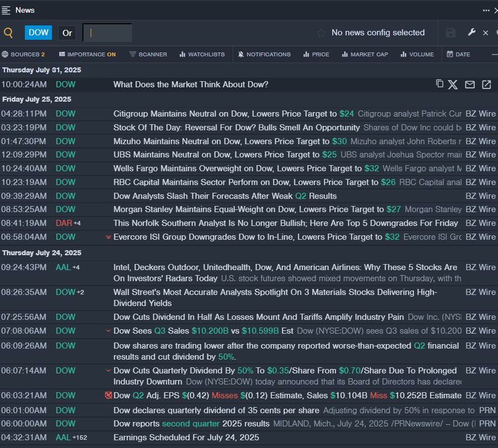This screenshot has height=448, width=498.
Task: Open 'Dow declares quarterly dividend of 35 cents' story
Action: coord(216,410)
